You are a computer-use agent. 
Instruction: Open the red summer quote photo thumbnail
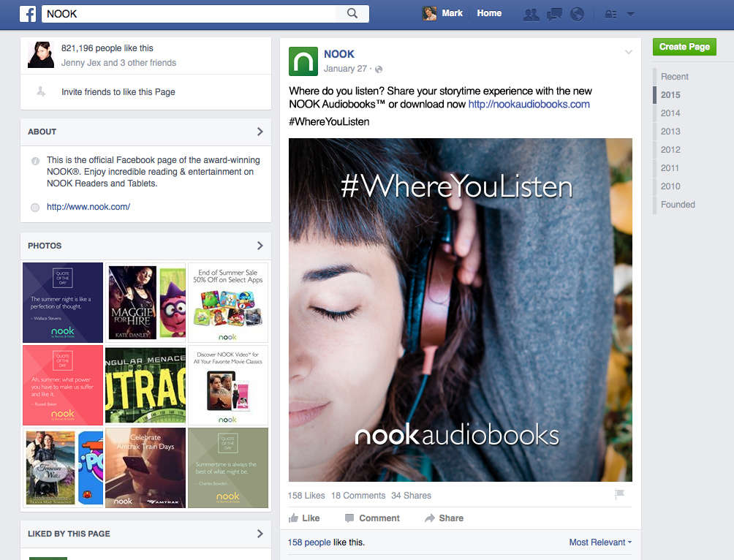click(63, 385)
